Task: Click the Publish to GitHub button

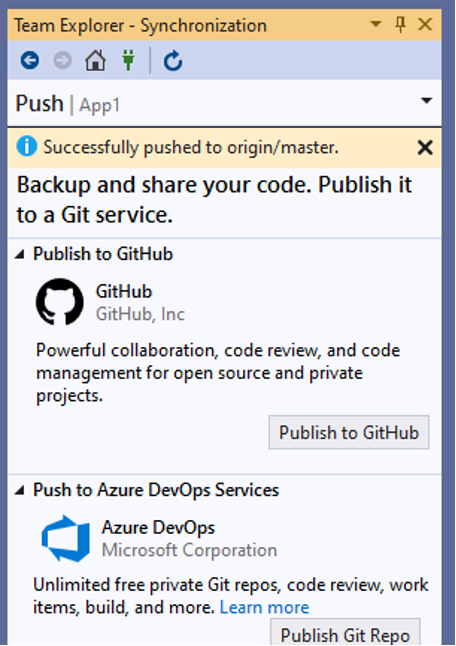Action: [349, 432]
